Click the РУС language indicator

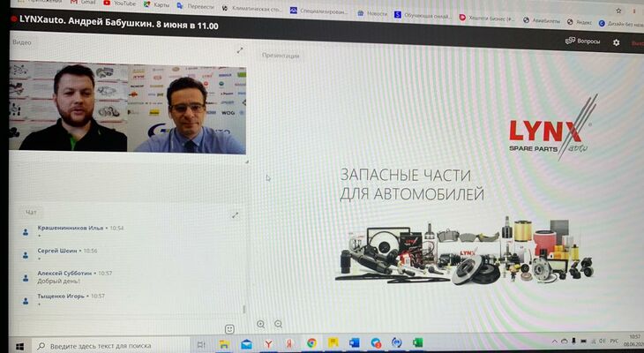click(x=614, y=341)
